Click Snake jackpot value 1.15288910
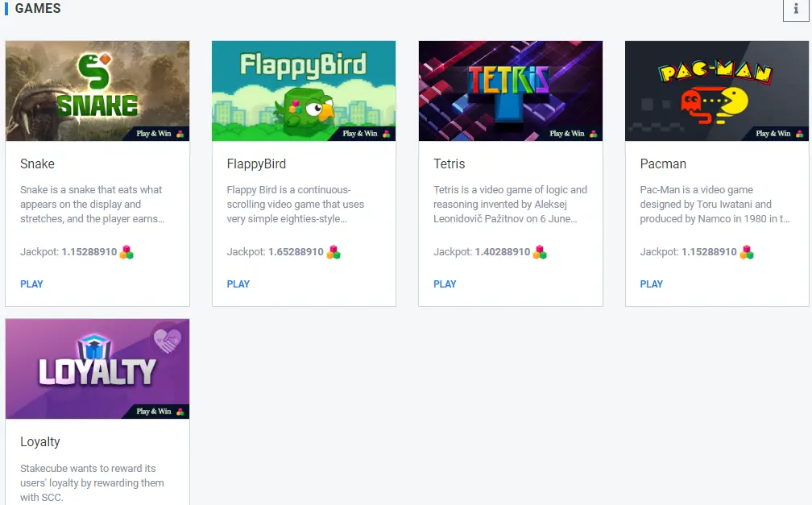Screen dimensions: 812x505 click(x=89, y=252)
